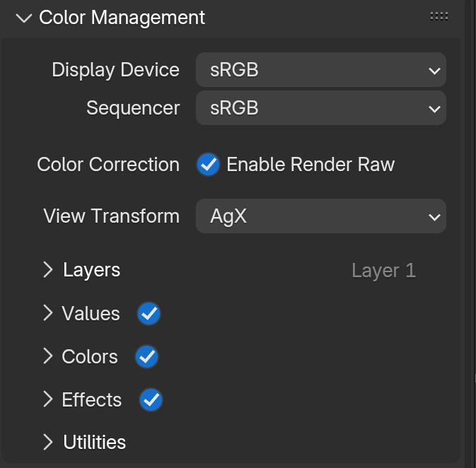Expand the Colors subpanel arrow
The height and width of the screenshot is (468, 476).
(47, 356)
